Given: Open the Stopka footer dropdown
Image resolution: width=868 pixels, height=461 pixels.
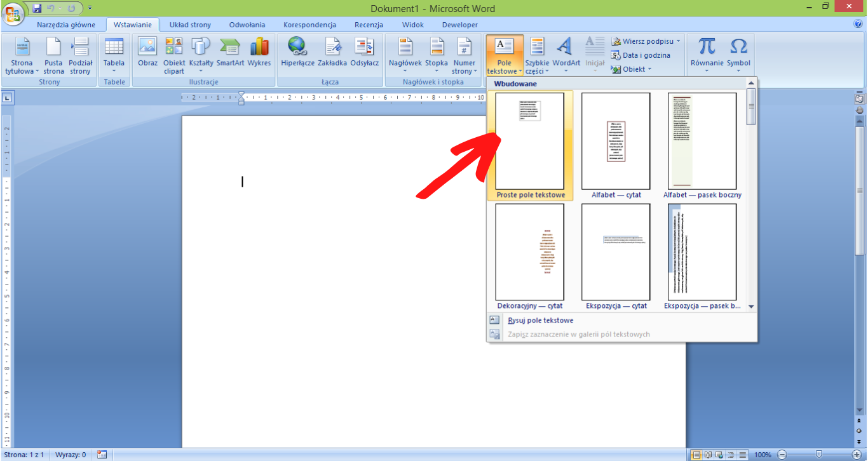Looking at the screenshot, I should pos(437,55).
